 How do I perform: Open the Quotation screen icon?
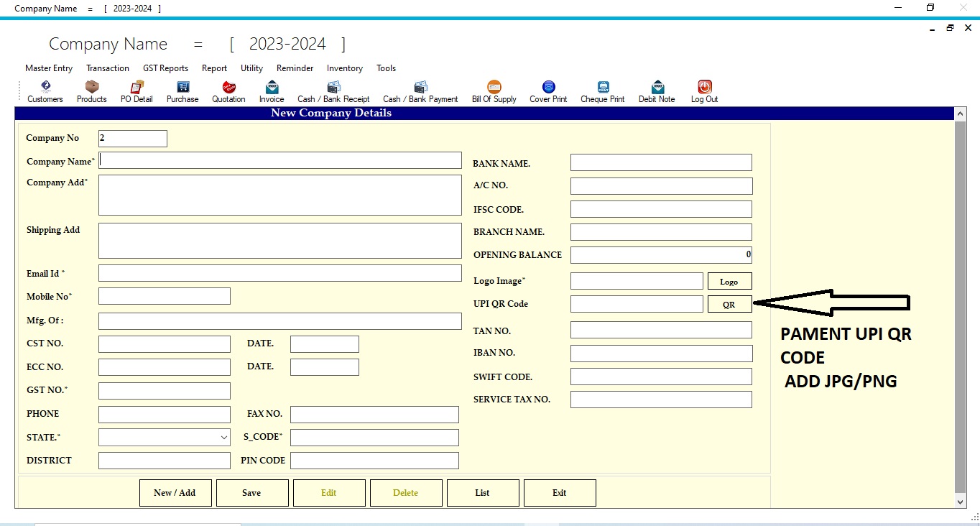pos(228,91)
